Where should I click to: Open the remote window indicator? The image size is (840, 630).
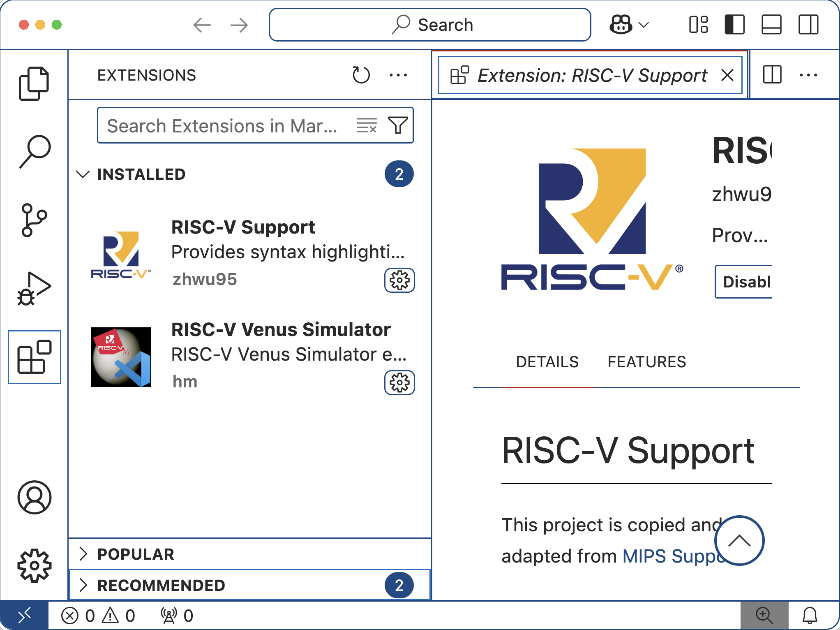[x=24, y=616]
